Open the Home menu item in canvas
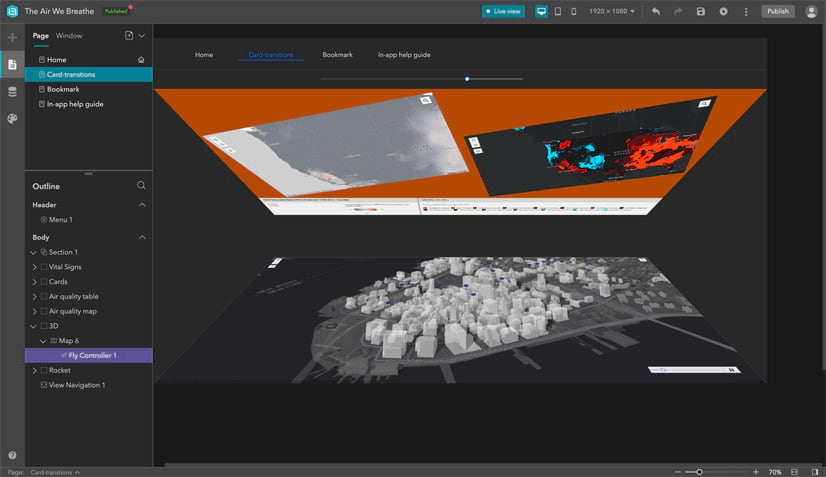Viewport: 826px width, 477px height. coord(204,55)
